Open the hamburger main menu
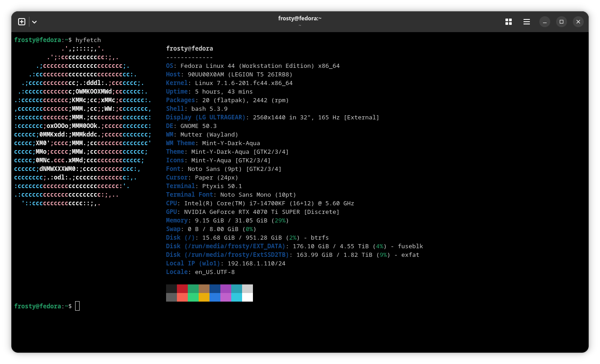 pos(527,22)
